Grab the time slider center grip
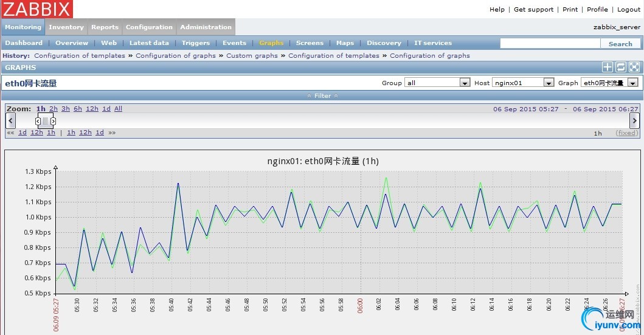Image resolution: width=644 pixels, height=335 pixels. click(45, 121)
